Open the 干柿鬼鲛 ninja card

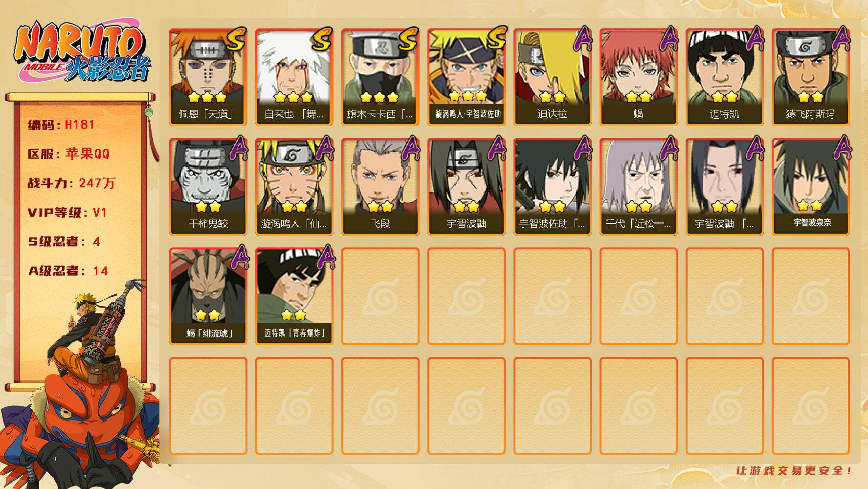pos(208,187)
